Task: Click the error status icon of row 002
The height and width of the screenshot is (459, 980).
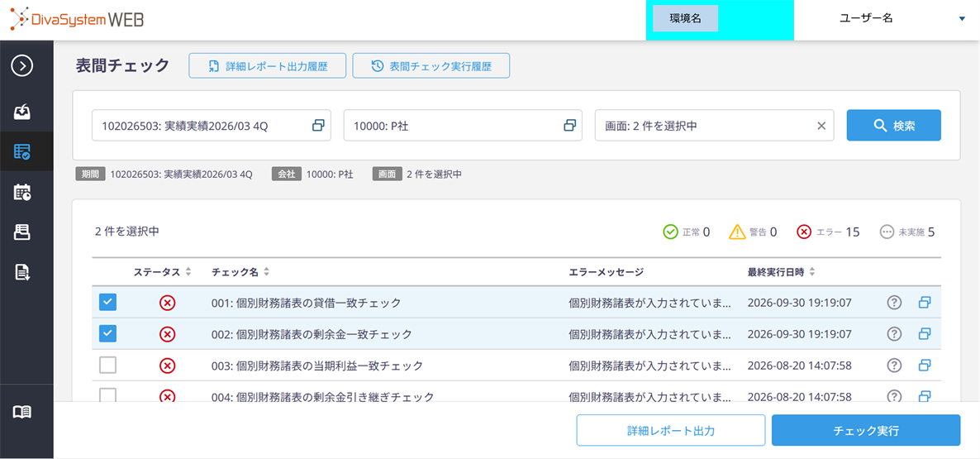Action: click(x=168, y=334)
